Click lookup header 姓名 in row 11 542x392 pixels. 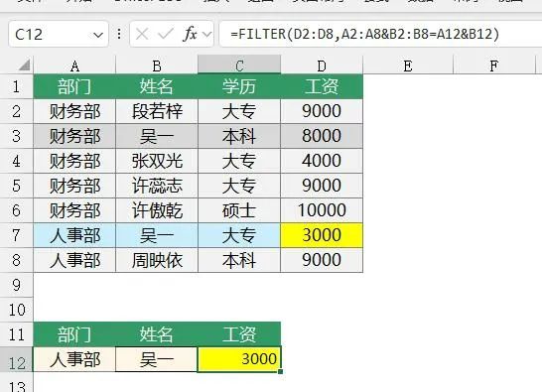click(x=157, y=334)
